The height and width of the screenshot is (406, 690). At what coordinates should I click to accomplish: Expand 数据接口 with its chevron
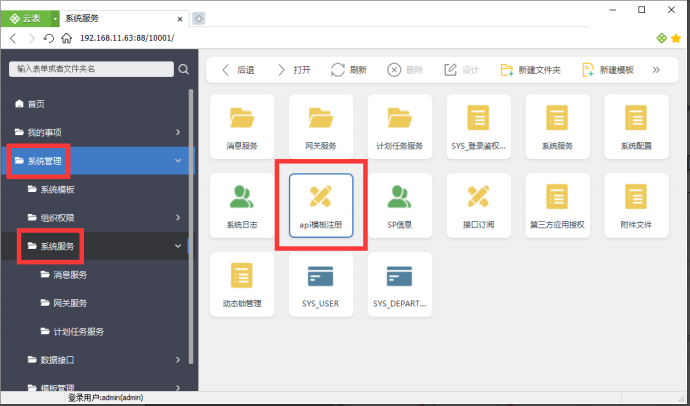(x=178, y=360)
